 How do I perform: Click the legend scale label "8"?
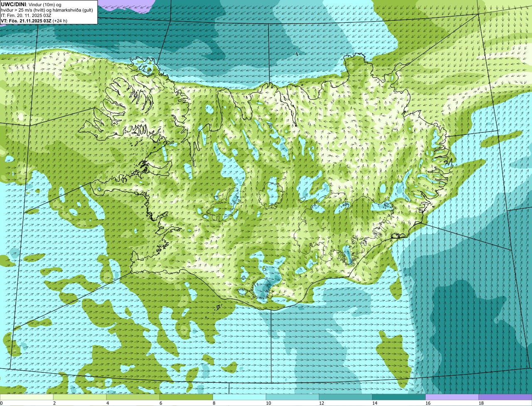tap(214, 403)
